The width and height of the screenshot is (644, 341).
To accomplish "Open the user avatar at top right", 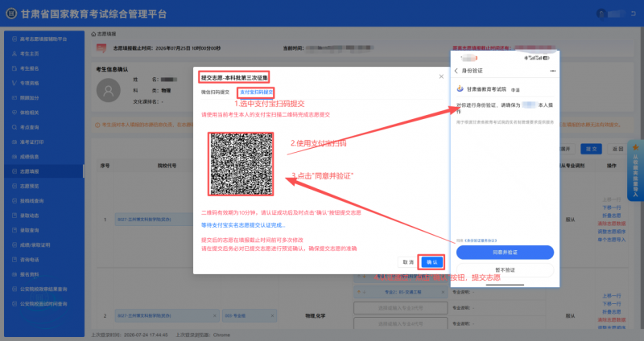I will coord(601,14).
